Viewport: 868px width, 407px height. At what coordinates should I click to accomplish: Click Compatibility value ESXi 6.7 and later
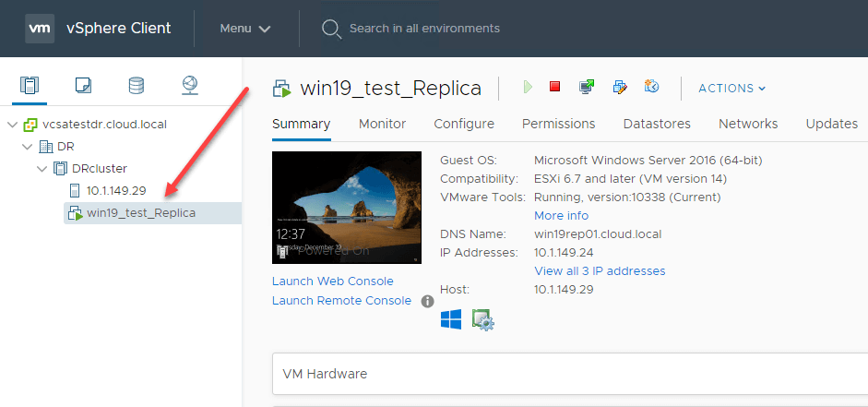pyautogui.click(x=631, y=179)
